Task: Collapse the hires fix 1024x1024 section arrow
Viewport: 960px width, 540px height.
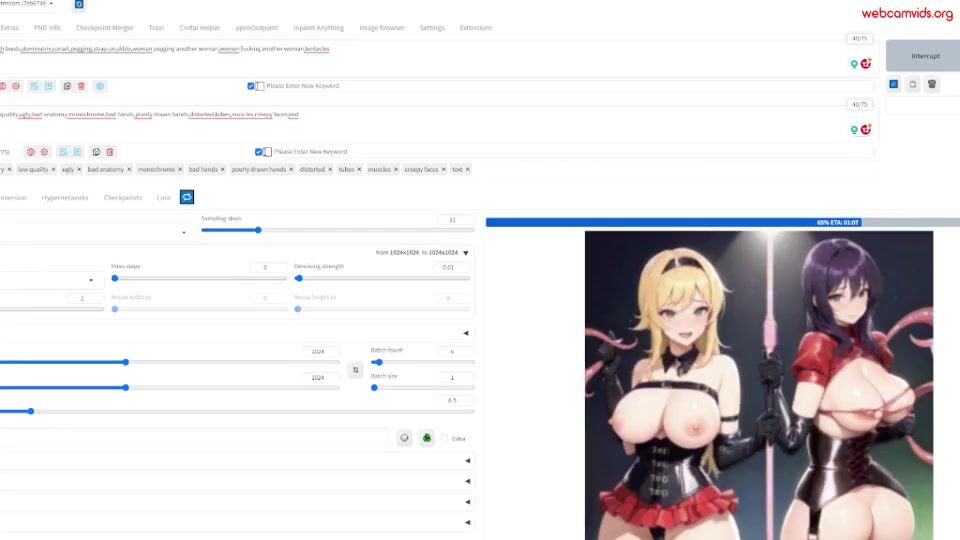Action: coord(465,253)
